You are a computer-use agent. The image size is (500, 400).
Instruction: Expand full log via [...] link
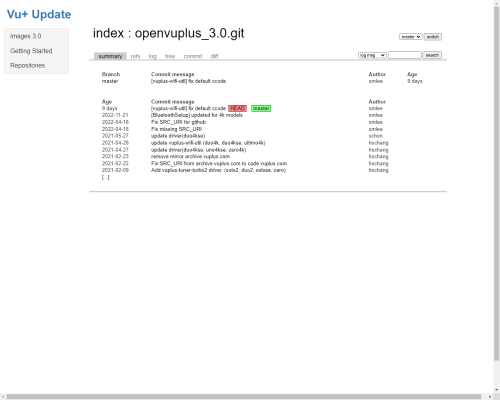pyautogui.click(x=105, y=178)
